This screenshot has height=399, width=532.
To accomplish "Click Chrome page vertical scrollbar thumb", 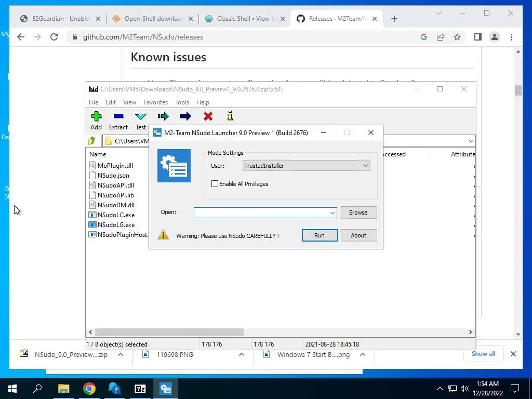I will coord(518,90).
